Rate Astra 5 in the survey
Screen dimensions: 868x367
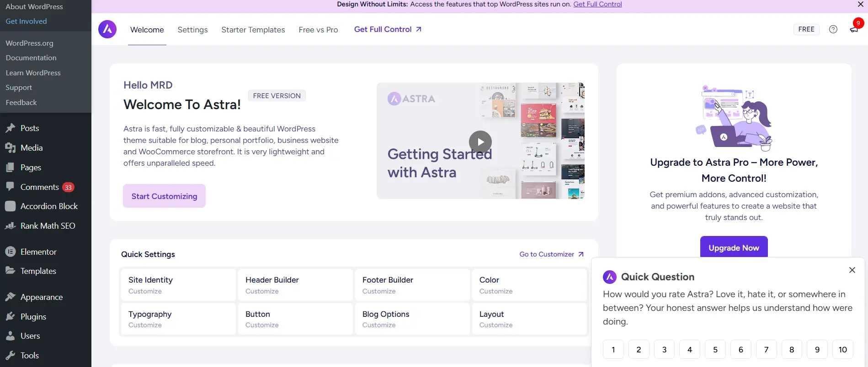pos(715,350)
